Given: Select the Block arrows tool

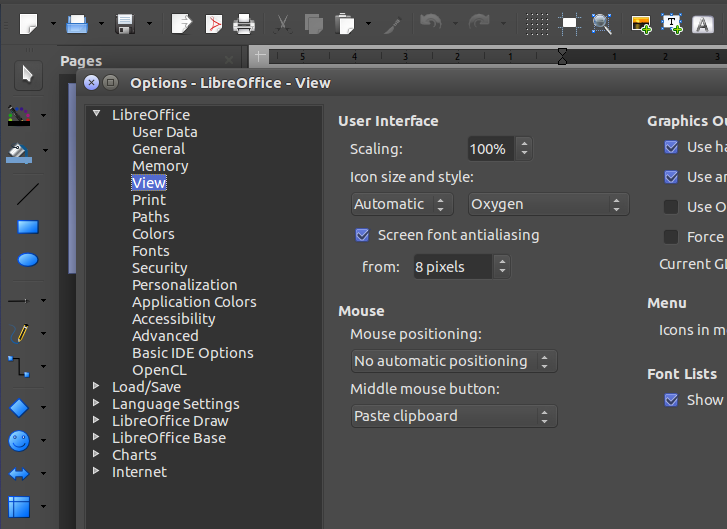Looking at the screenshot, I should pyautogui.click(x=19, y=474).
